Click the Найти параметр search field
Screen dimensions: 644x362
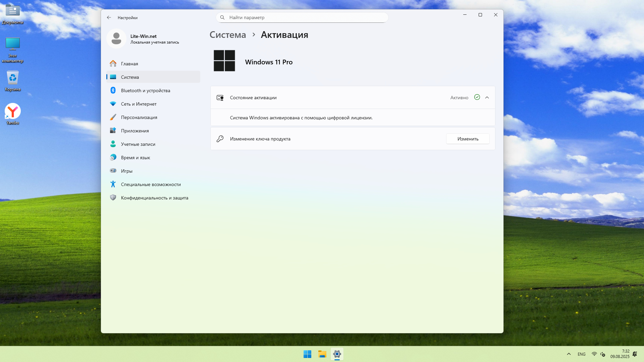[x=302, y=17]
